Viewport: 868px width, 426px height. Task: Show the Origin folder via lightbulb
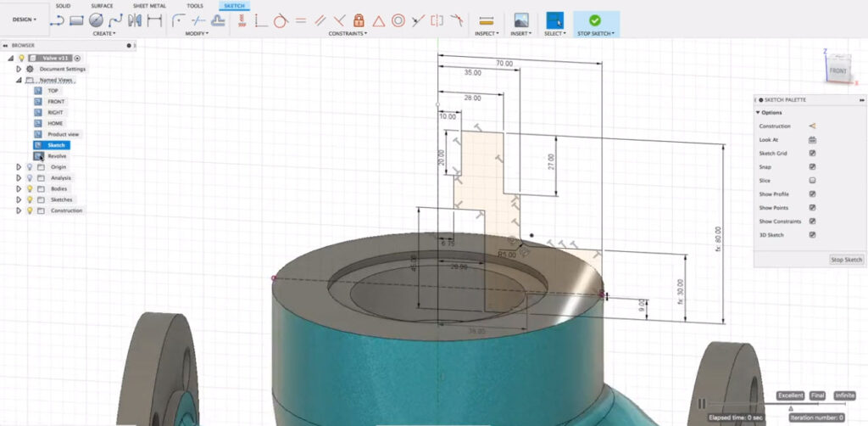pos(30,166)
